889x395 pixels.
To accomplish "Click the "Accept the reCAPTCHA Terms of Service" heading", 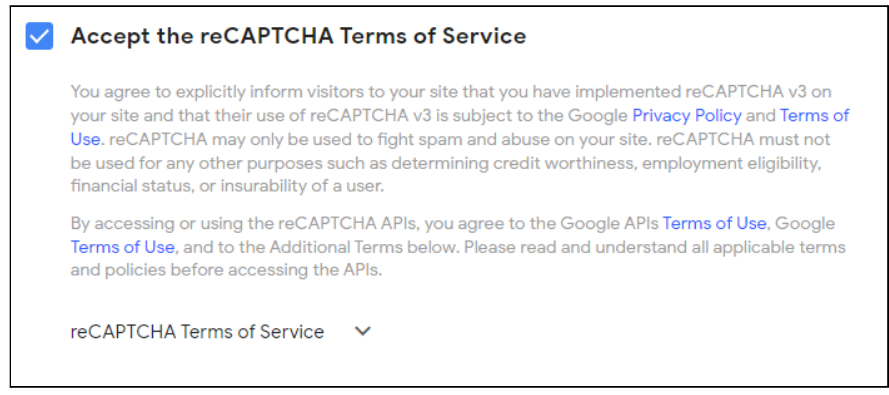I will (x=298, y=36).
